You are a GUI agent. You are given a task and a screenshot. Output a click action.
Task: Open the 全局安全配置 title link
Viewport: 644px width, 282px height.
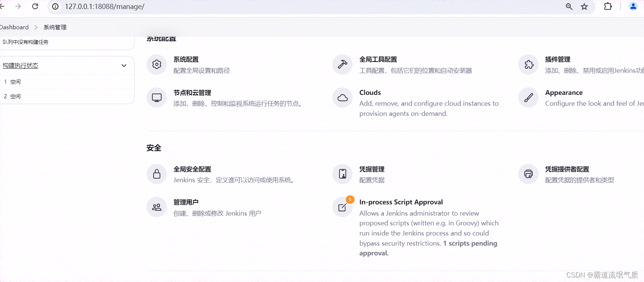(192, 169)
